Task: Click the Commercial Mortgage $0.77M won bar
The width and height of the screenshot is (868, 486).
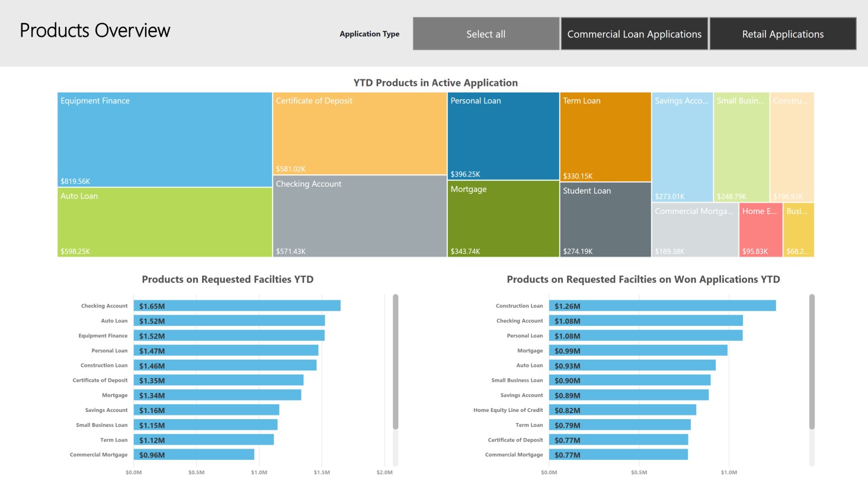Action: pyautogui.click(x=619, y=455)
